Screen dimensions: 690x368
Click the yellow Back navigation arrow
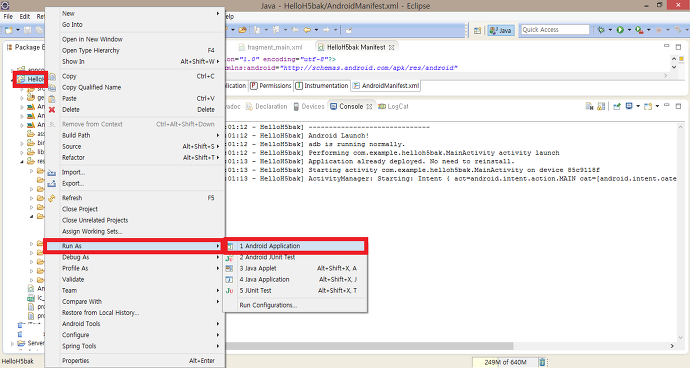click(307, 30)
